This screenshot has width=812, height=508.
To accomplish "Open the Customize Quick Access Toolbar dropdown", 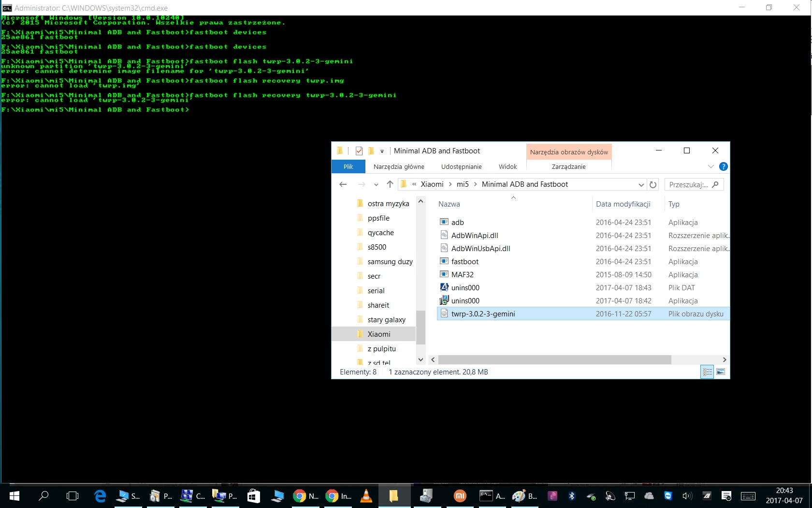I will pos(382,151).
